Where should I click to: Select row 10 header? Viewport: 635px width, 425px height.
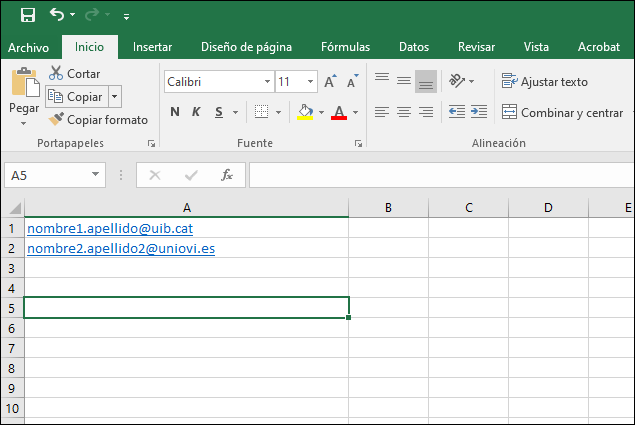12,408
